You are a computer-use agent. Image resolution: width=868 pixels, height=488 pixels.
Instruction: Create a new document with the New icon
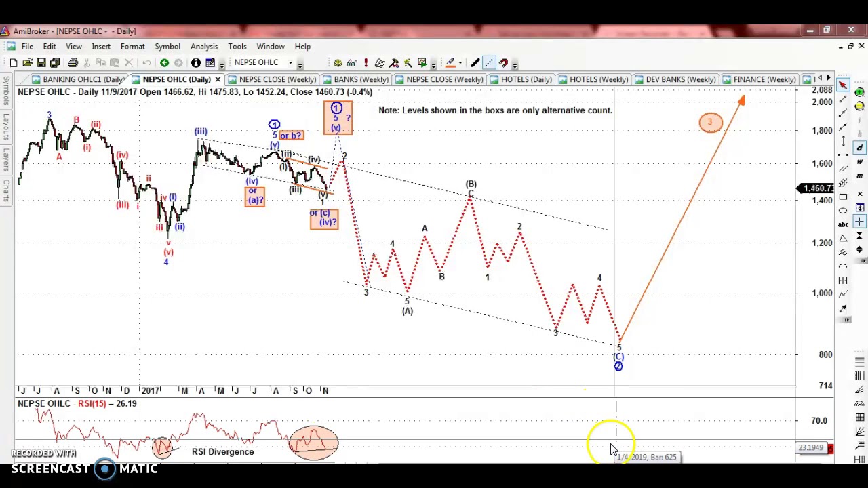tap(13, 62)
